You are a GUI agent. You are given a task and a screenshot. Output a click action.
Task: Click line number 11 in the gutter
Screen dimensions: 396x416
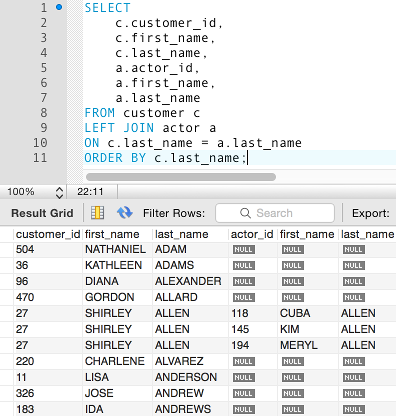point(40,158)
